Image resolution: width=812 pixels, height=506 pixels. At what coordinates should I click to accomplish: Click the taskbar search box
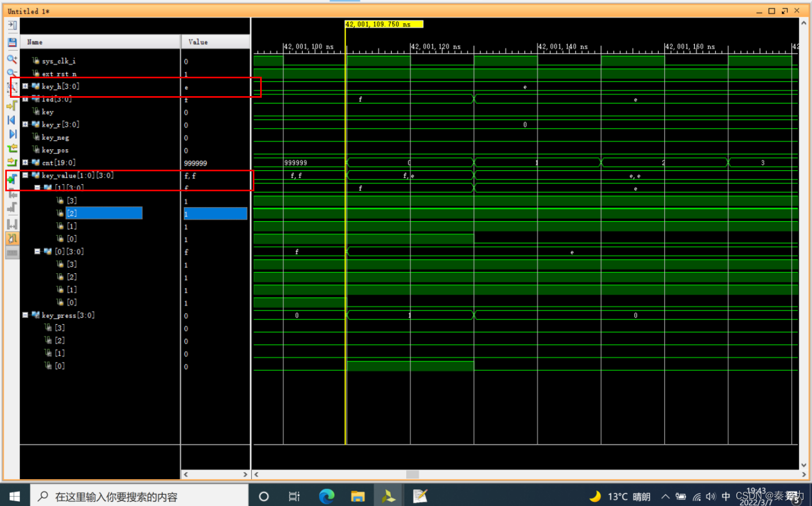point(138,496)
